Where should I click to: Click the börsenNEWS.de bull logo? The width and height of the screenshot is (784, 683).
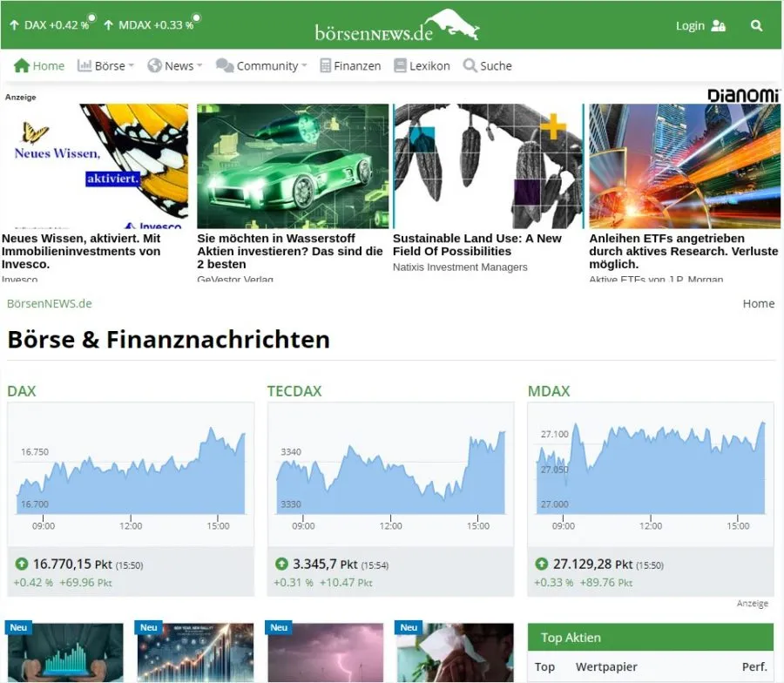(x=397, y=25)
